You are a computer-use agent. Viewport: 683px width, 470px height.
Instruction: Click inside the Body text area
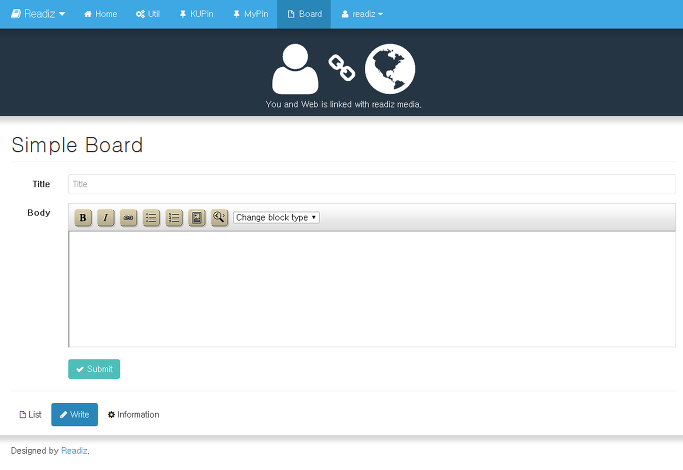pos(372,289)
